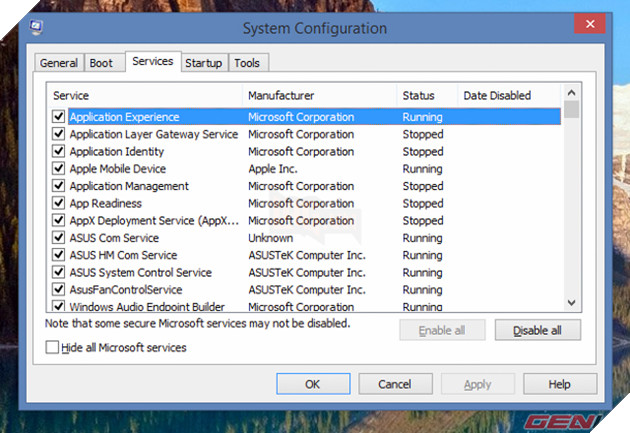Switch to the General tab
630x433 pixels.
58,63
